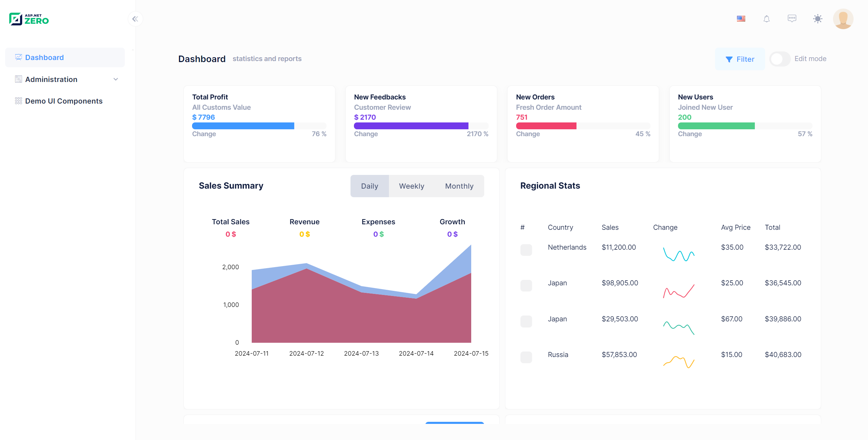Switch to Daily sales view
This screenshot has width=868, height=440.
[369, 186]
